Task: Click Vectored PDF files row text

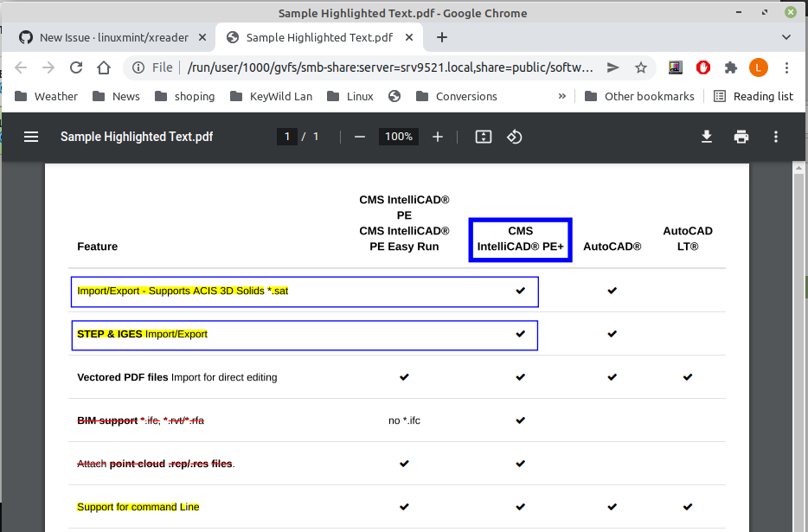Action: click(x=176, y=377)
